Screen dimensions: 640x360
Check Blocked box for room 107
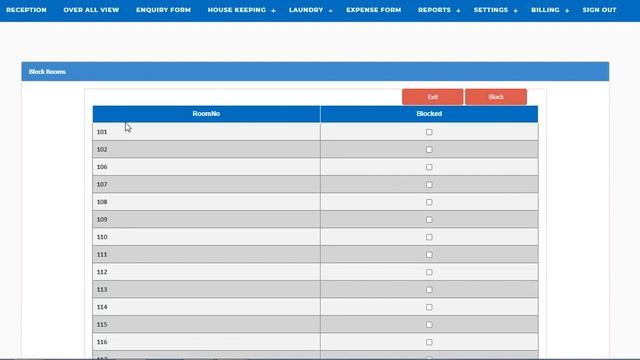pos(429,184)
